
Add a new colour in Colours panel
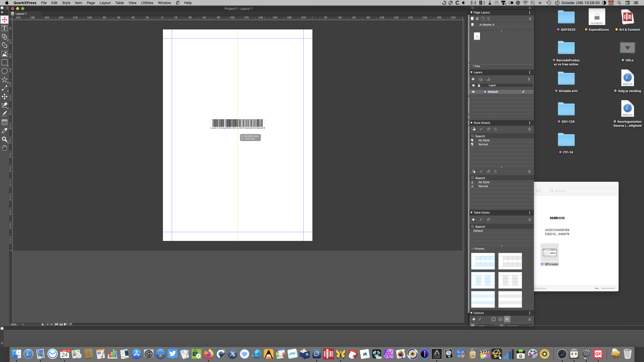(473, 319)
